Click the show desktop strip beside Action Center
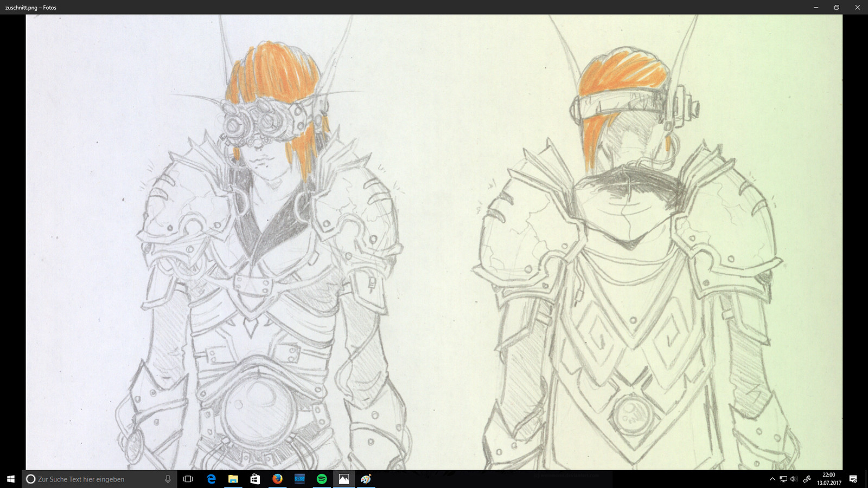 tap(866, 479)
